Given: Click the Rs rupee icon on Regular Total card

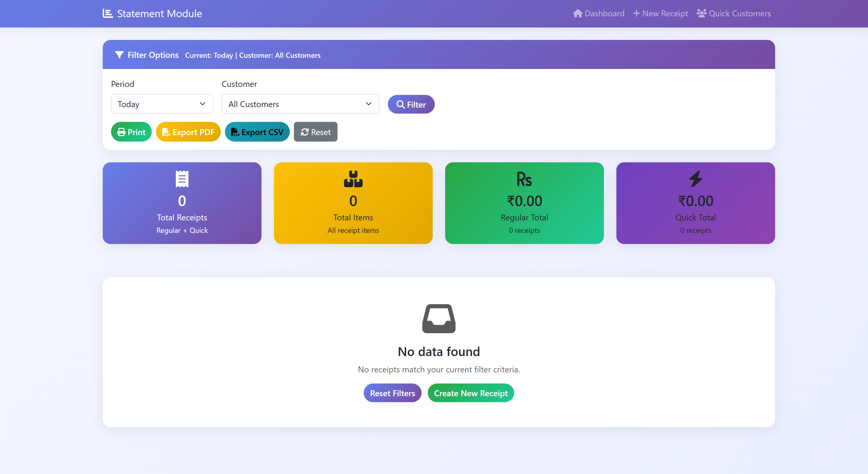Looking at the screenshot, I should 524,179.
